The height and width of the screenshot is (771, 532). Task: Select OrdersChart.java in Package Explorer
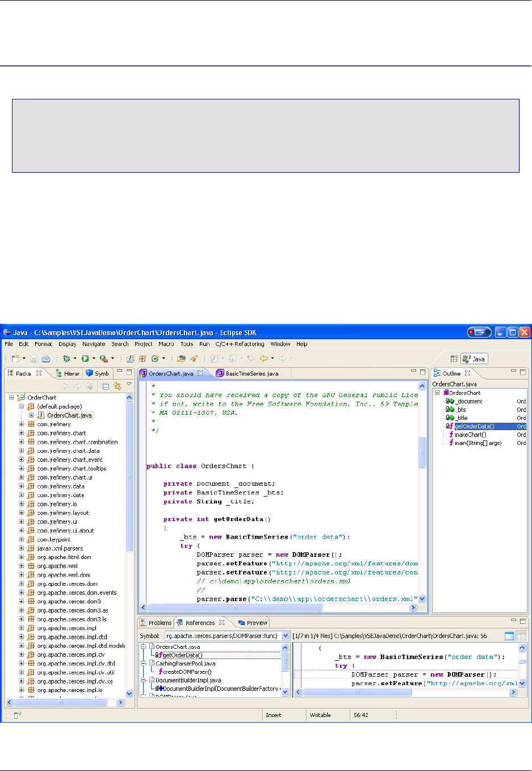tap(69, 415)
